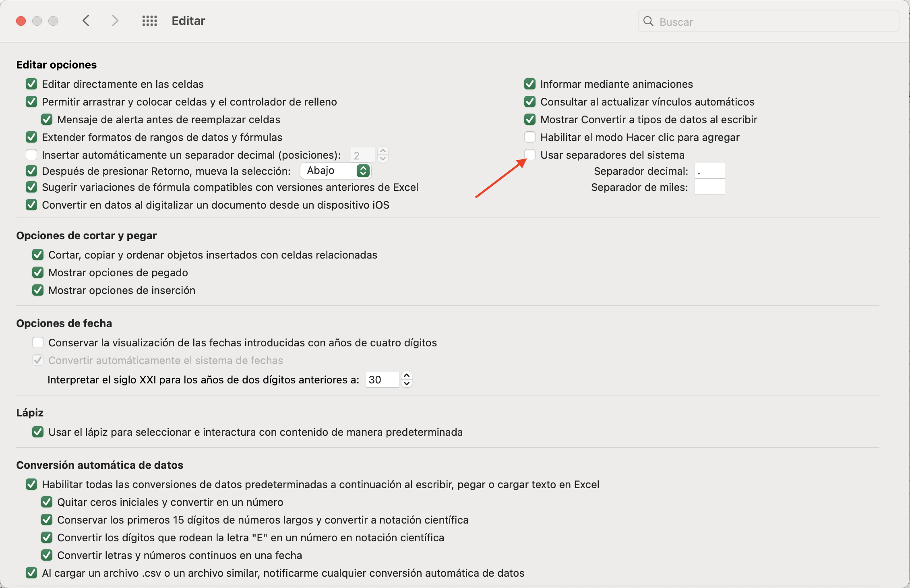Check Conservar la visualización de las fechas
This screenshot has width=910, height=588.
(38, 342)
